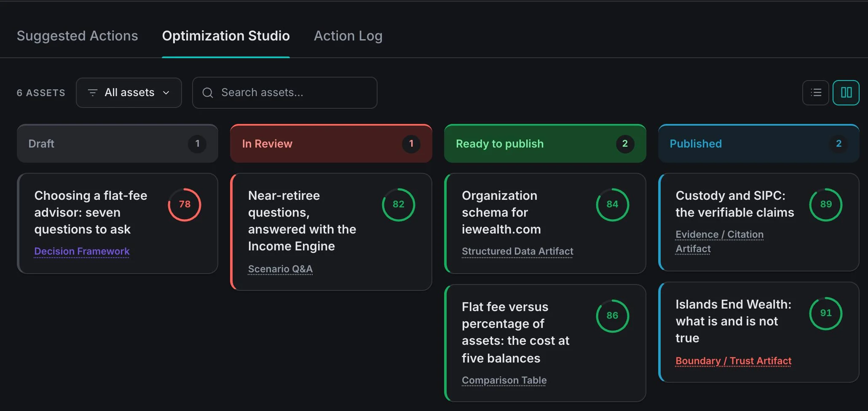868x411 pixels.
Task: Open card Organization schema for iewealth.com
Action: pos(545,223)
